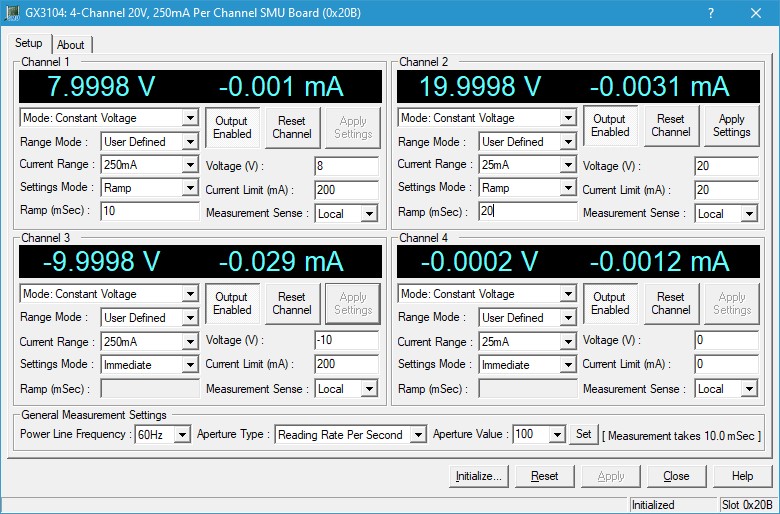Image resolution: width=780 pixels, height=514 pixels.
Task: Toggle Channel 3 Output Enabled button
Action: (x=232, y=303)
